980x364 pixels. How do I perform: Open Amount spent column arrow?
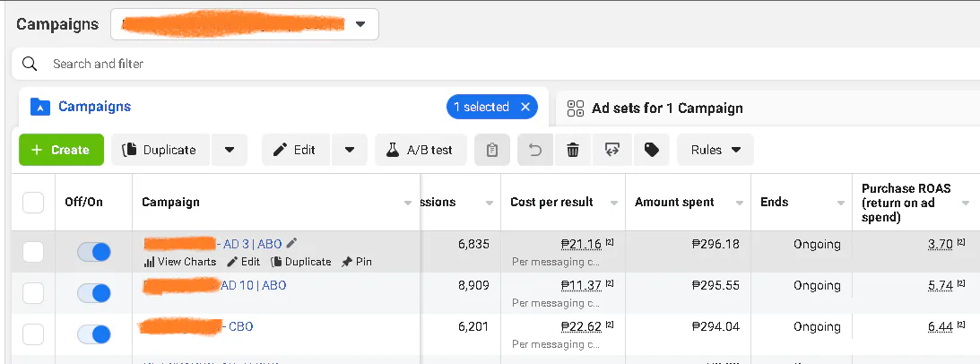[740, 203]
